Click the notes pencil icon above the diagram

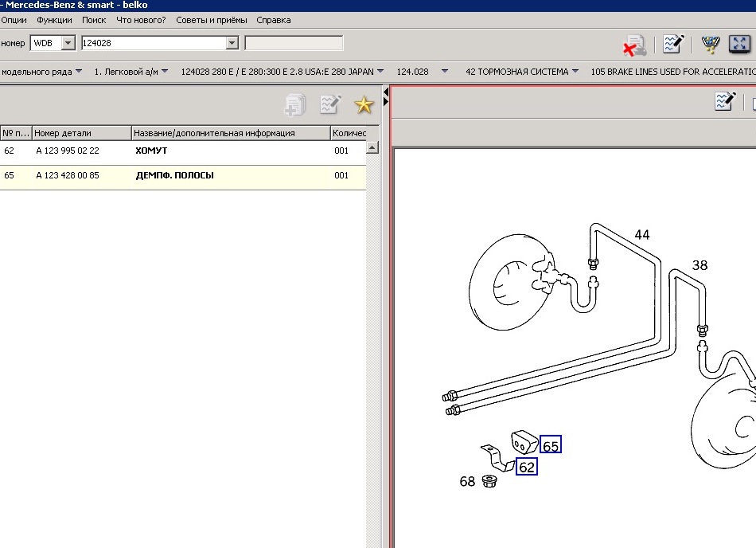click(725, 101)
